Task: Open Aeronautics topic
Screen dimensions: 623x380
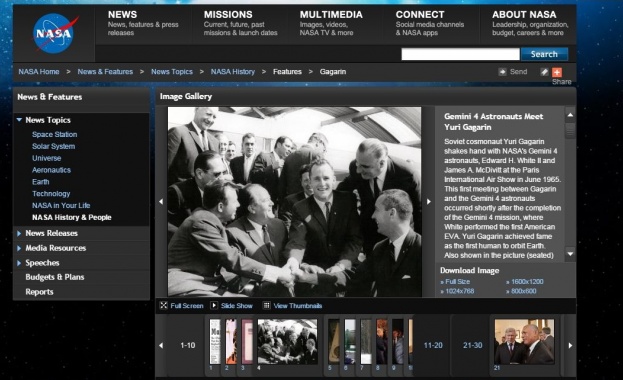Action: [x=51, y=170]
